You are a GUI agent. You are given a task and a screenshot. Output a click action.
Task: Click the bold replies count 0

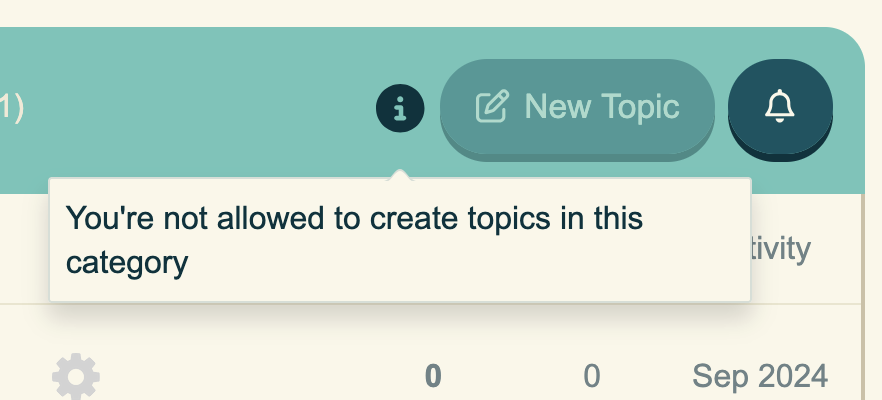(x=433, y=376)
